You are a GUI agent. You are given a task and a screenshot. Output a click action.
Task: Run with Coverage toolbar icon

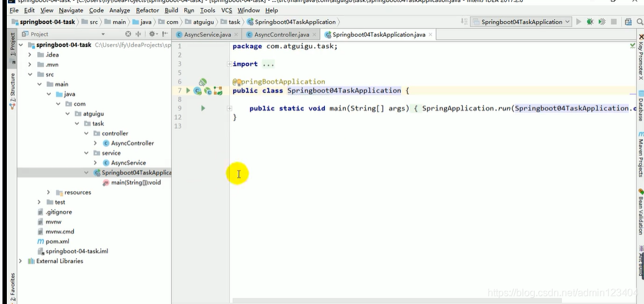[602, 22]
